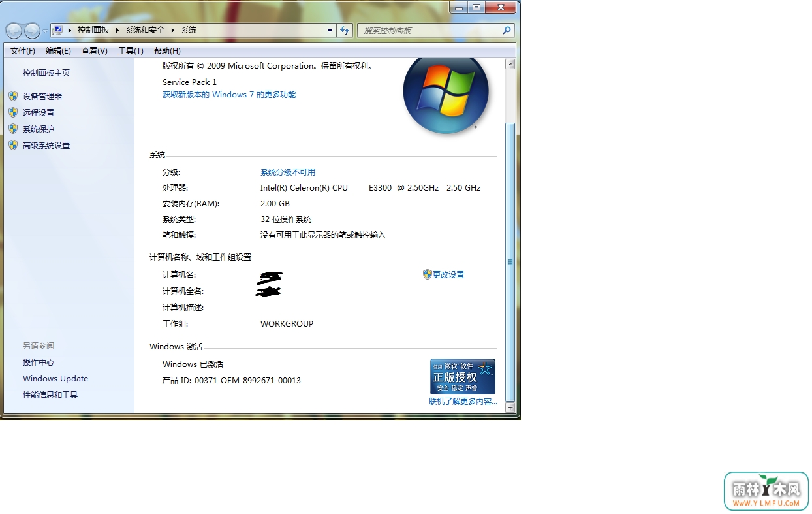Open the 编辑(E) menu

[58, 50]
